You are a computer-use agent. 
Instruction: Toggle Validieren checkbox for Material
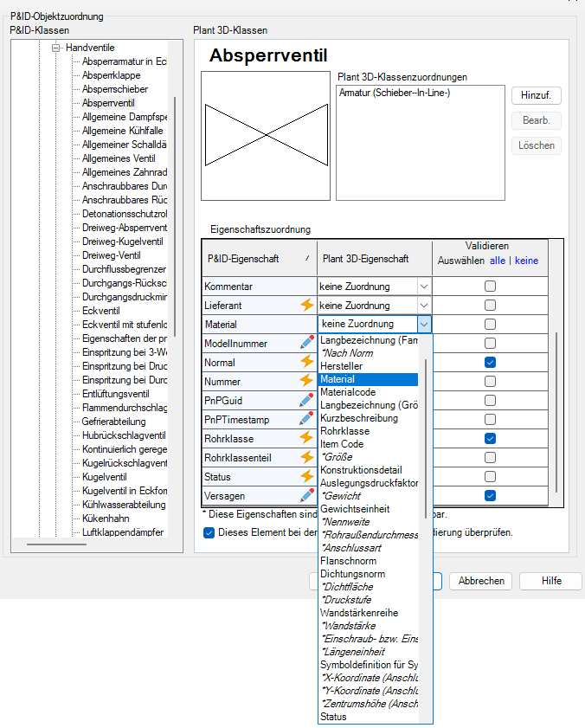point(490,324)
